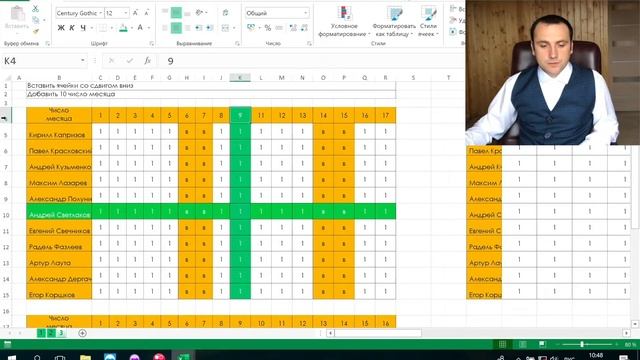Select column K header
Screen dimensions: 640x360
pyautogui.click(x=240, y=78)
